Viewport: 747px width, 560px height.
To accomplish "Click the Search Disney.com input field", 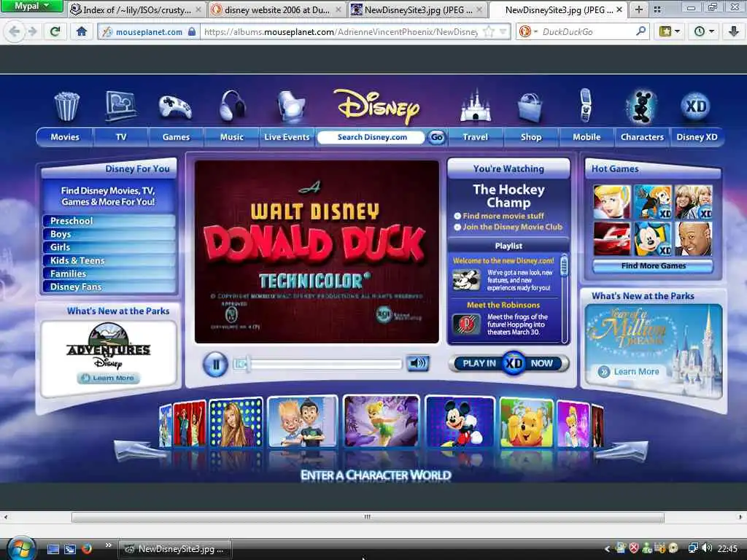I will pyautogui.click(x=371, y=137).
